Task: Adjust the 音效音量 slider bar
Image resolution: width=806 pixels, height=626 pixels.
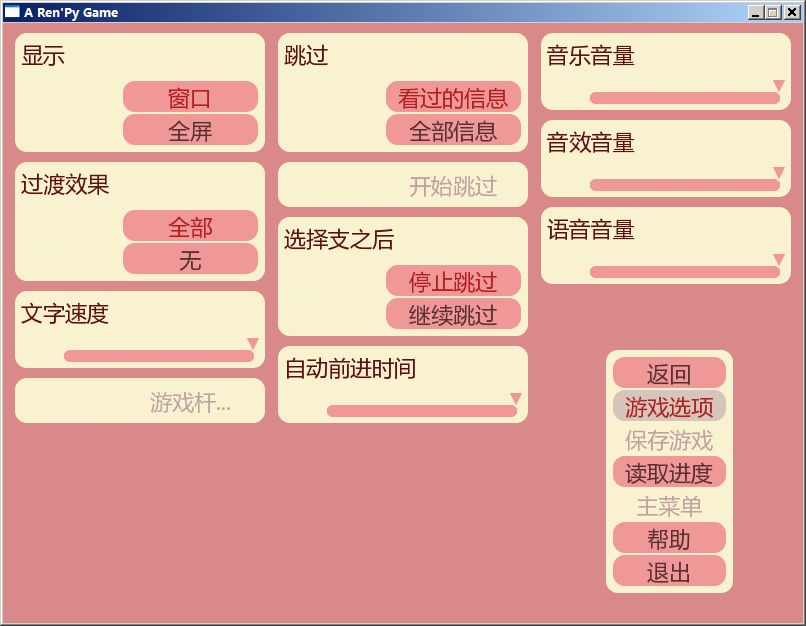Action: [x=685, y=185]
